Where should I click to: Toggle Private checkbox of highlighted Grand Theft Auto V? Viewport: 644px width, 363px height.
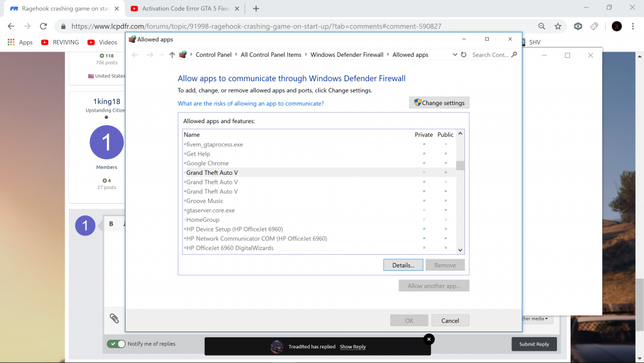click(x=424, y=173)
